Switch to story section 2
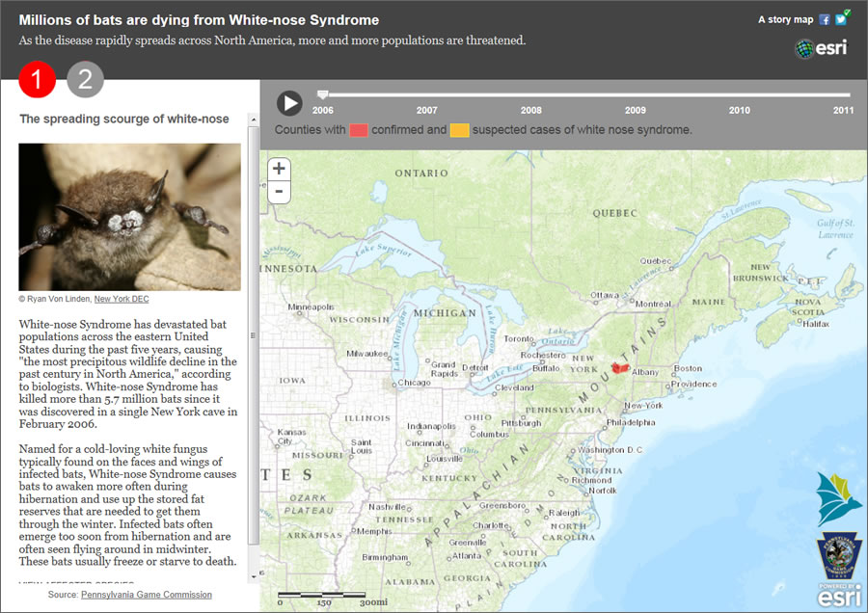 tap(85, 80)
